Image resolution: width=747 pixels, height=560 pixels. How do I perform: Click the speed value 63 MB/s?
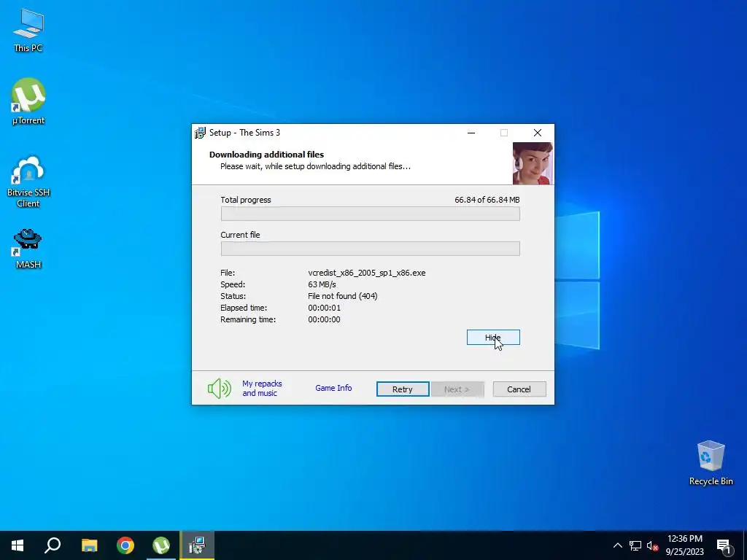(322, 284)
